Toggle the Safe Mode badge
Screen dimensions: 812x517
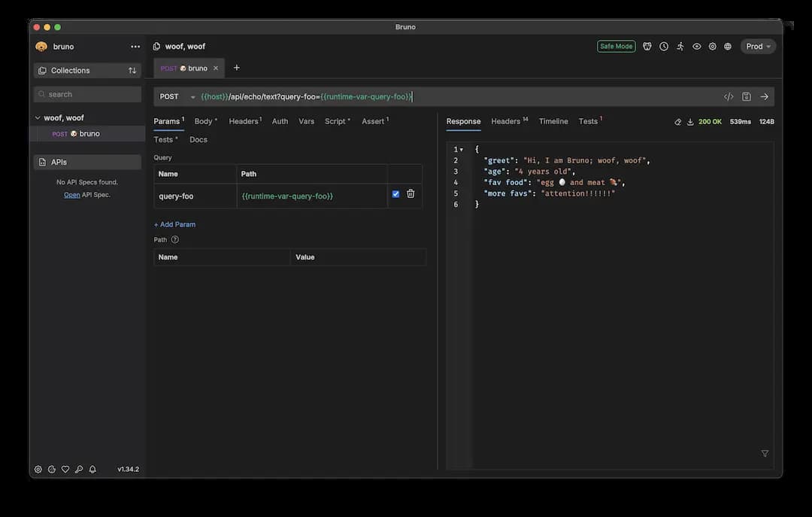click(616, 47)
